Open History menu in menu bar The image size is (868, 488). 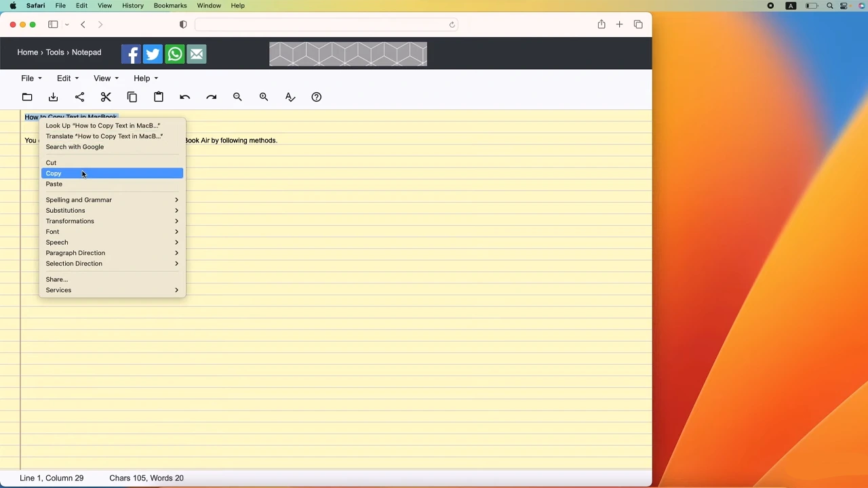coord(133,5)
